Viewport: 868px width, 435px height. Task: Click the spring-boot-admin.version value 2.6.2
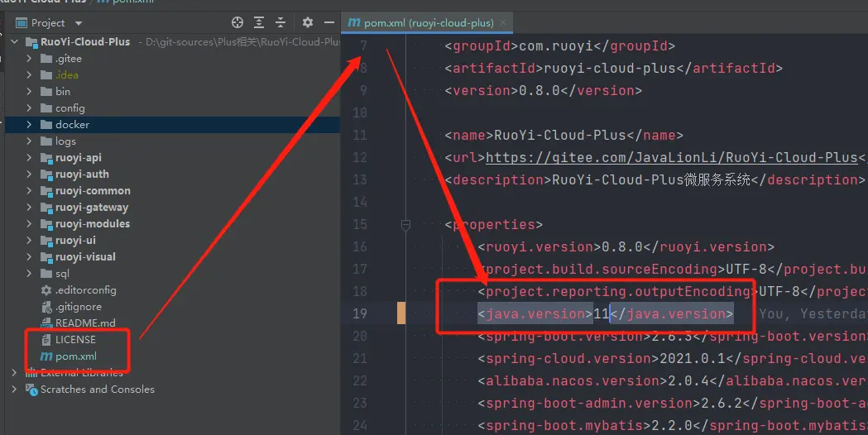[722, 403]
